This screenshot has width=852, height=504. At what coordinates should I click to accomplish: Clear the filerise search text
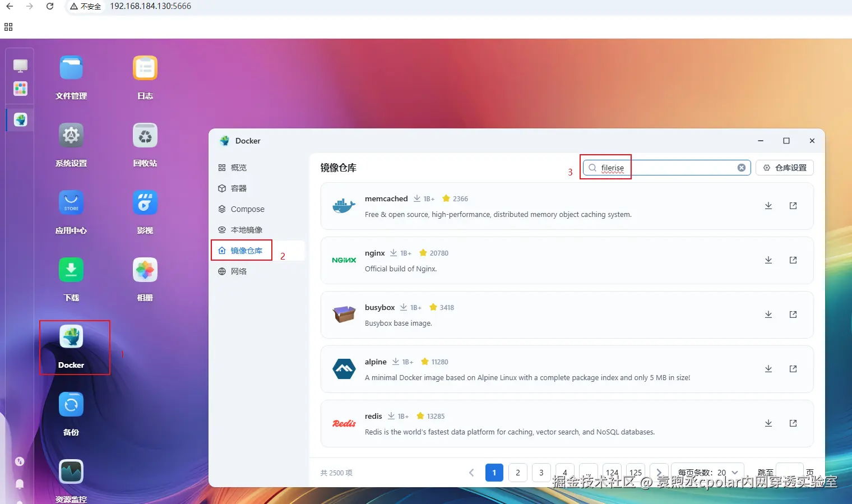[742, 168]
